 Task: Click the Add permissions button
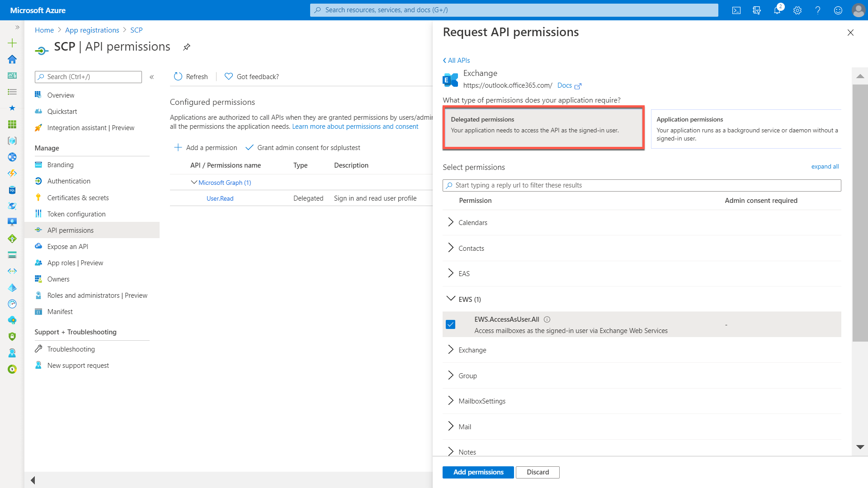tap(478, 472)
